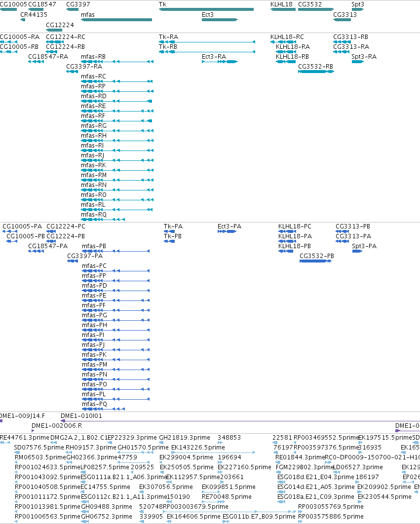This screenshot has height=524, width=420.
Task: Select EST LD06527.3prime
Action: pyautogui.click(x=358, y=467)
